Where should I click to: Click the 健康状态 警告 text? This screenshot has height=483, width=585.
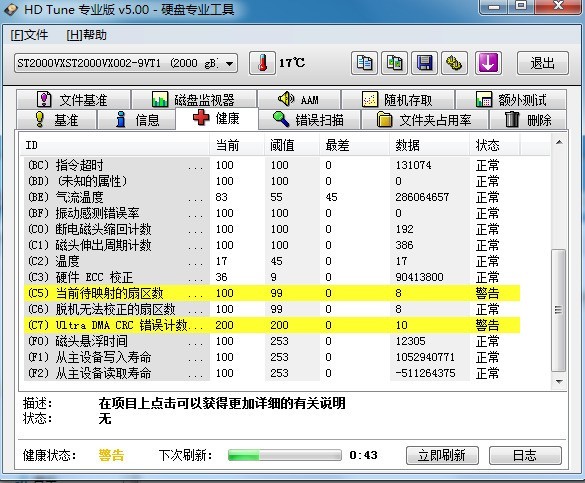[111, 455]
